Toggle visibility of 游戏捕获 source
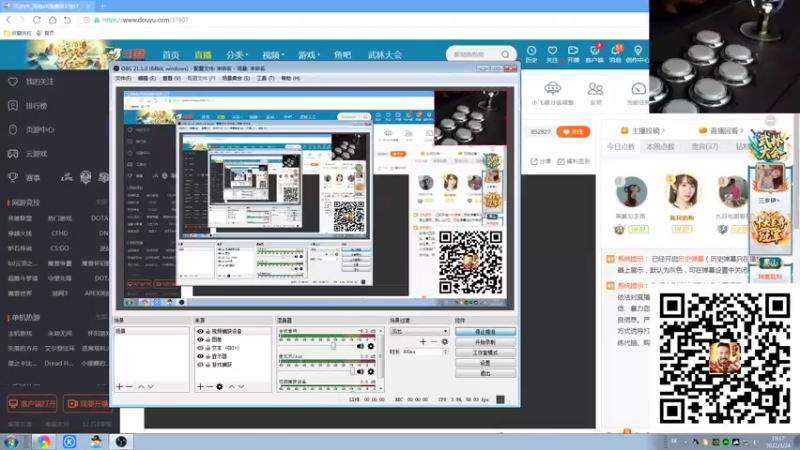The image size is (800, 450). pos(200,365)
